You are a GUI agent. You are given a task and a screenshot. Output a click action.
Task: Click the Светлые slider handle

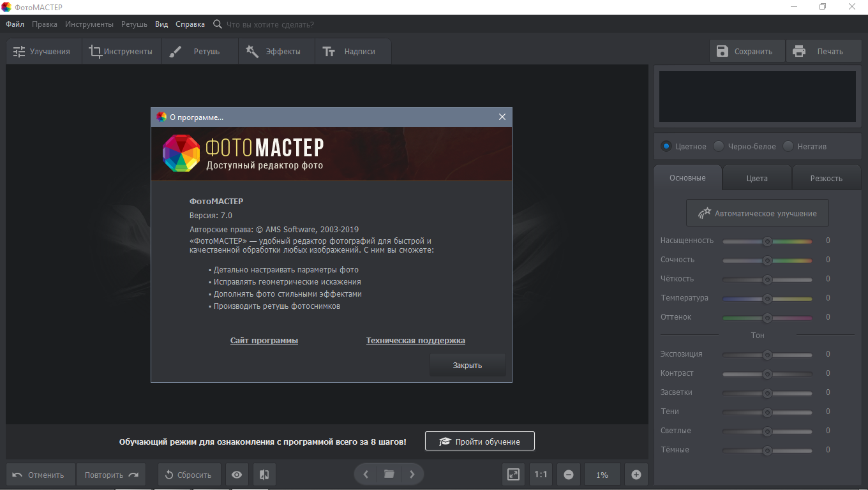pyautogui.click(x=767, y=431)
